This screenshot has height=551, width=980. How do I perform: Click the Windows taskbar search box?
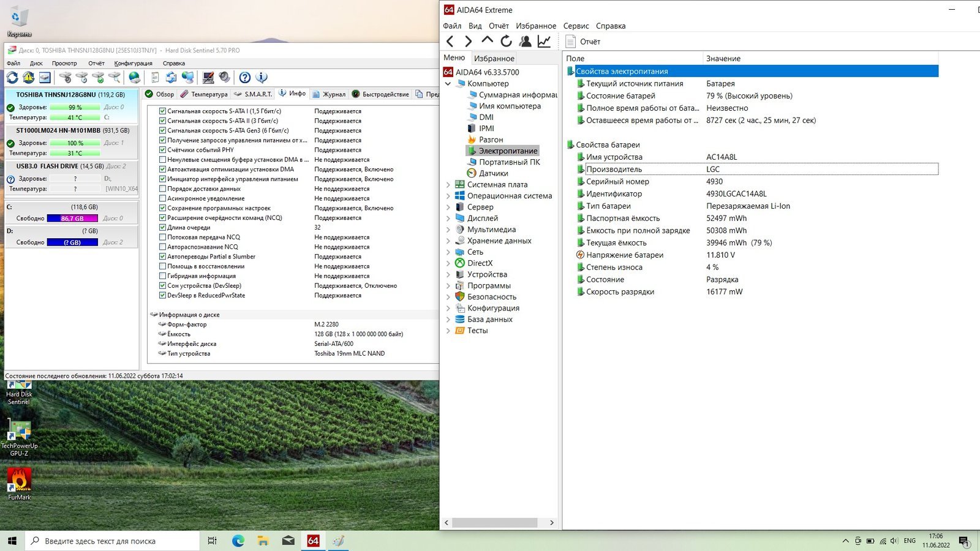pyautogui.click(x=112, y=541)
